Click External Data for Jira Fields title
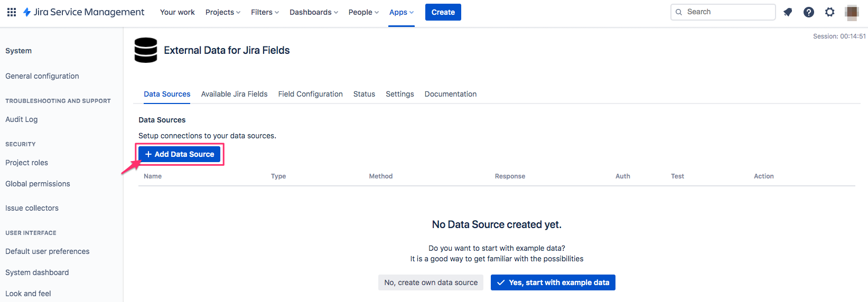Screen dimensions: 868x302 pyautogui.click(x=227, y=50)
